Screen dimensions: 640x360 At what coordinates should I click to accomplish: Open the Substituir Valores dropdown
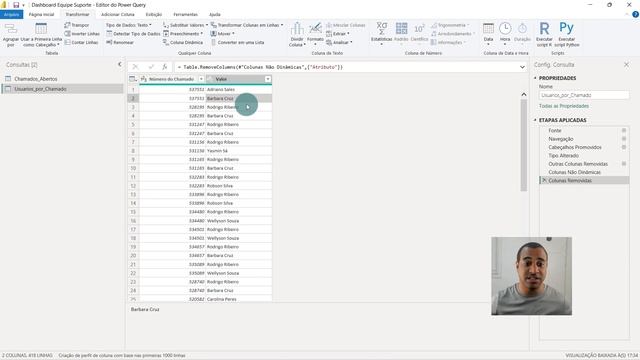pyautogui.click(x=185, y=25)
